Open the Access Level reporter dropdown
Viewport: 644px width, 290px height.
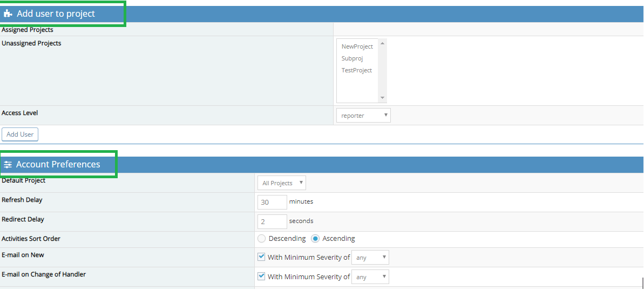363,116
